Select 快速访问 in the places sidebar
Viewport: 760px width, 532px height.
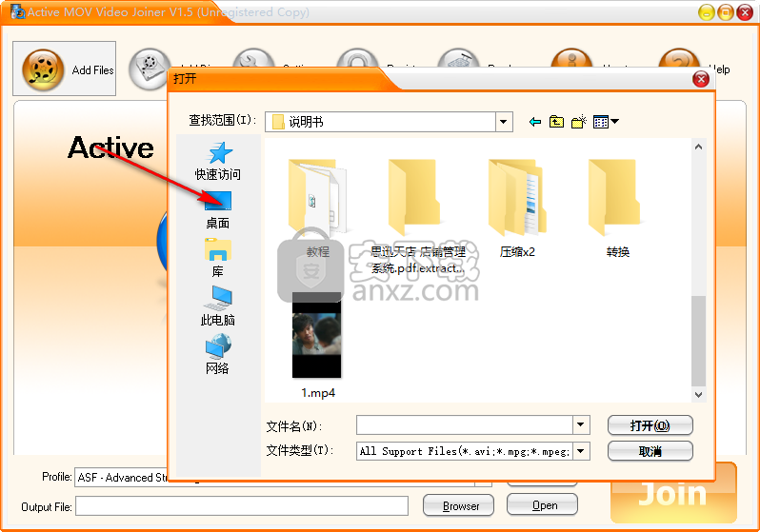[218, 162]
